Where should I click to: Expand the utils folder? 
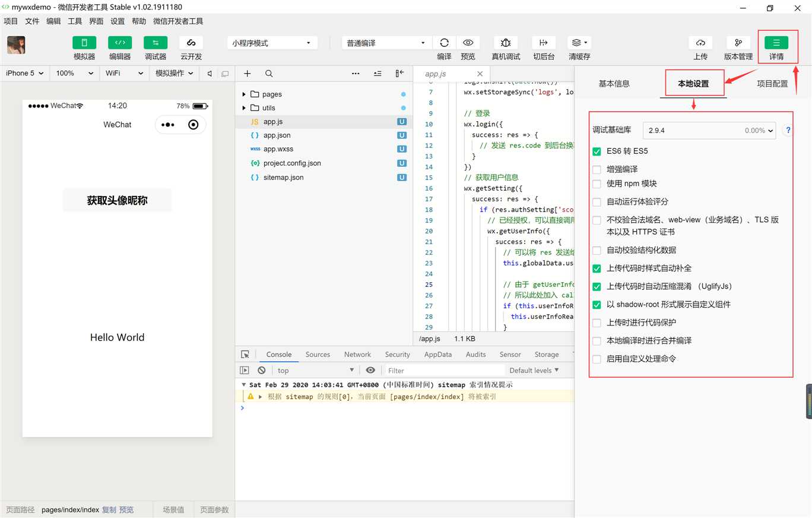(x=244, y=108)
